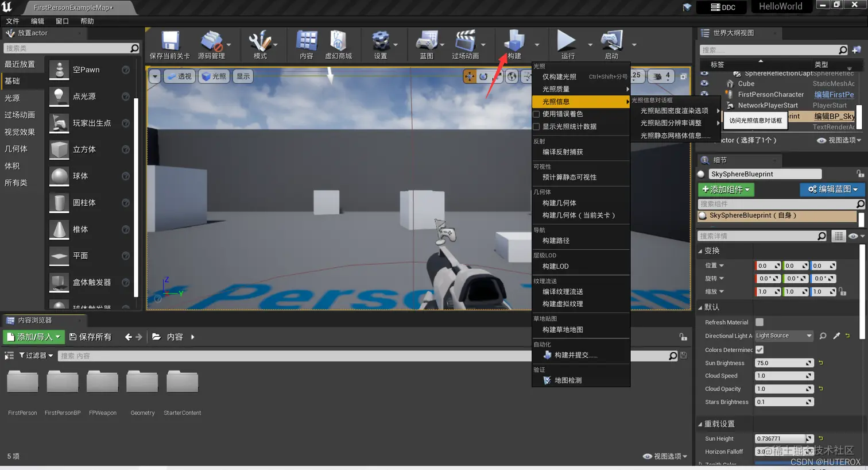The height and width of the screenshot is (470, 868).
Task: Open the Window (窗口) menu
Action: point(62,21)
